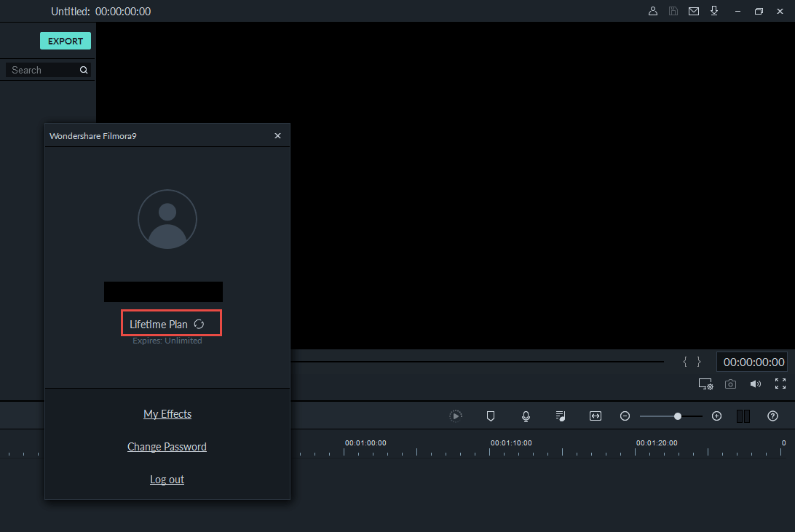Zoom out timeline with minus icon
The width and height of the screenshot is (795, 532).
click(x=625, y=416)
